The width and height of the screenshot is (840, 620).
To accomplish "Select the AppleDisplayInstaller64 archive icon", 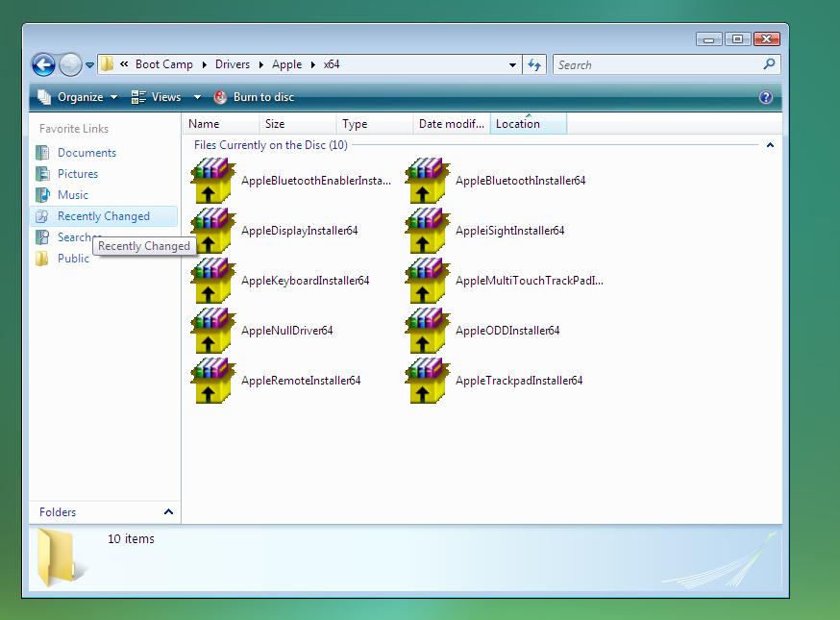I will click(212, 231).
